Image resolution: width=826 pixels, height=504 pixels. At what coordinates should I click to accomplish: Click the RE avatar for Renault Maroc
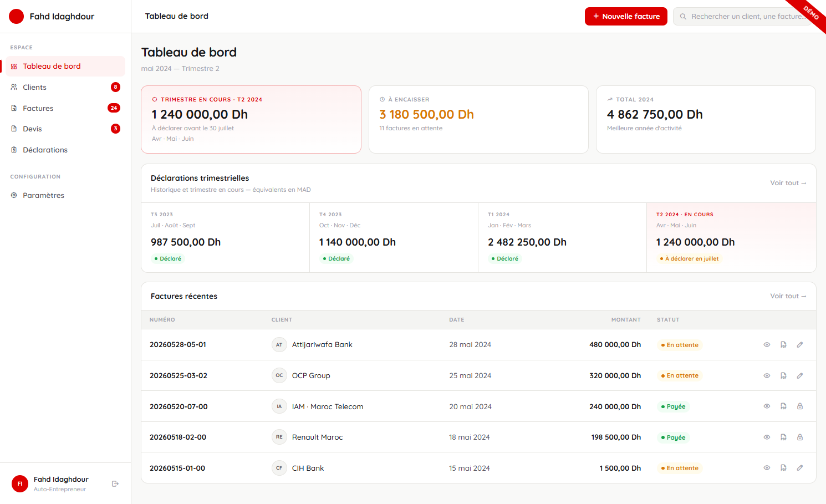point(279,437)
